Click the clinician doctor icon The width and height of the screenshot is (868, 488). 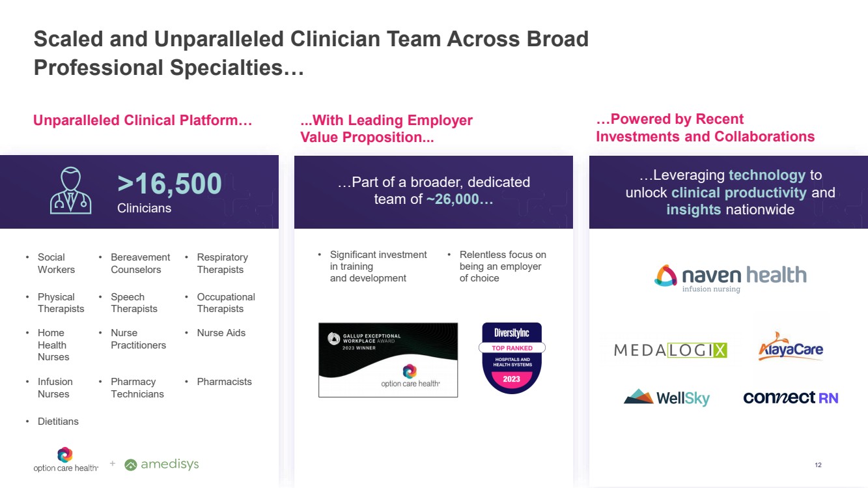[70, 191]
